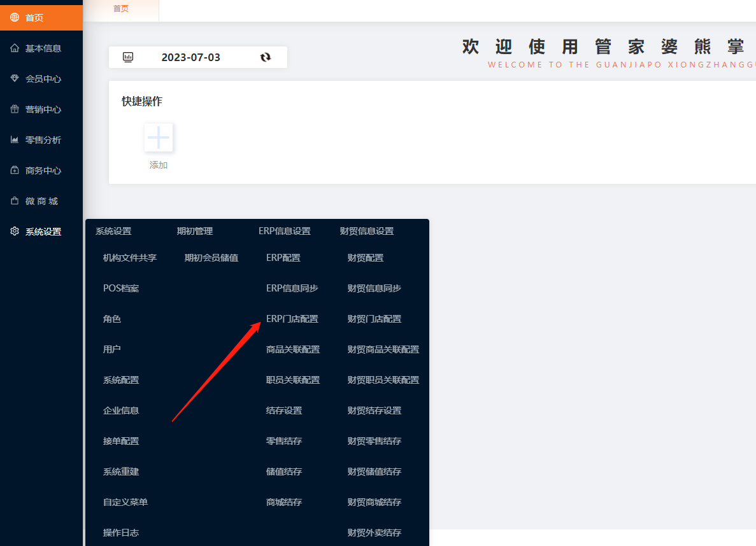The height and width of the screenshot is (546, 756).
Task: Click the briefcase icon for 商务中心
Action: (x=15, y=170)
